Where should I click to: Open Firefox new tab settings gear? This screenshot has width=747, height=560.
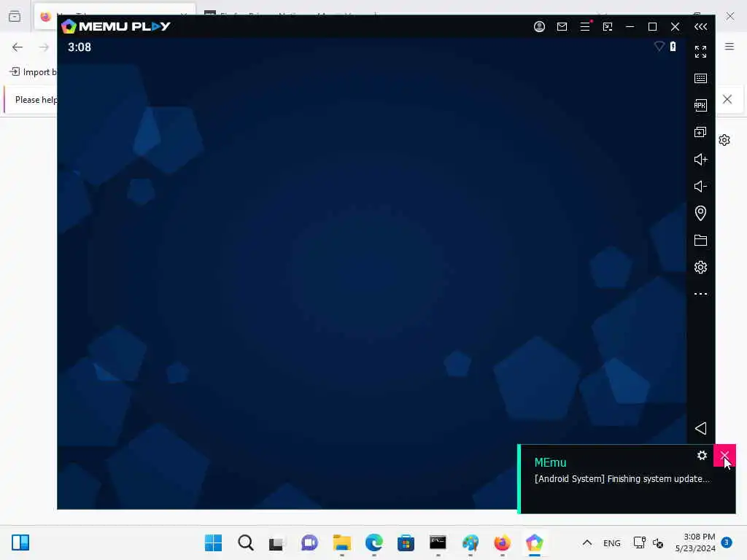[724, 140]
